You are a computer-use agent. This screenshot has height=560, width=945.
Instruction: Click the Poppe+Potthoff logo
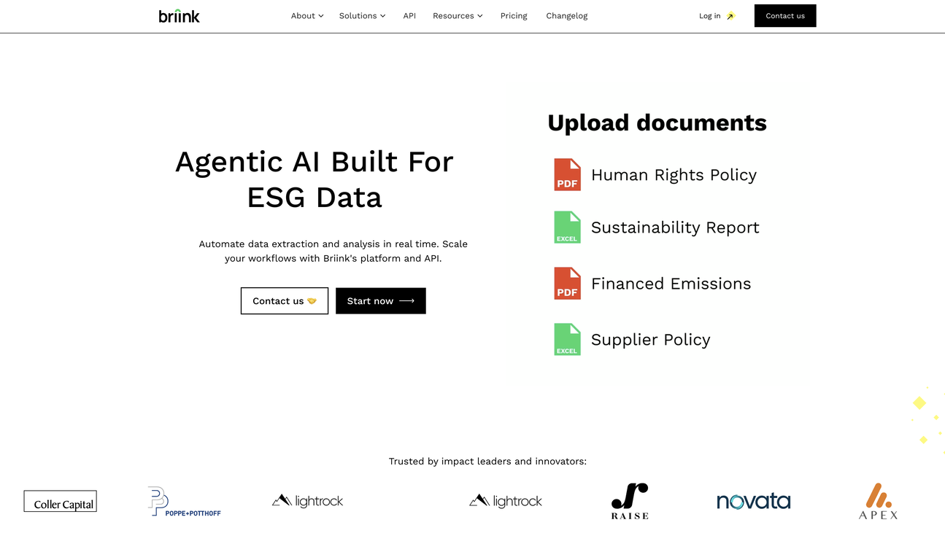(x=184, y=502)
